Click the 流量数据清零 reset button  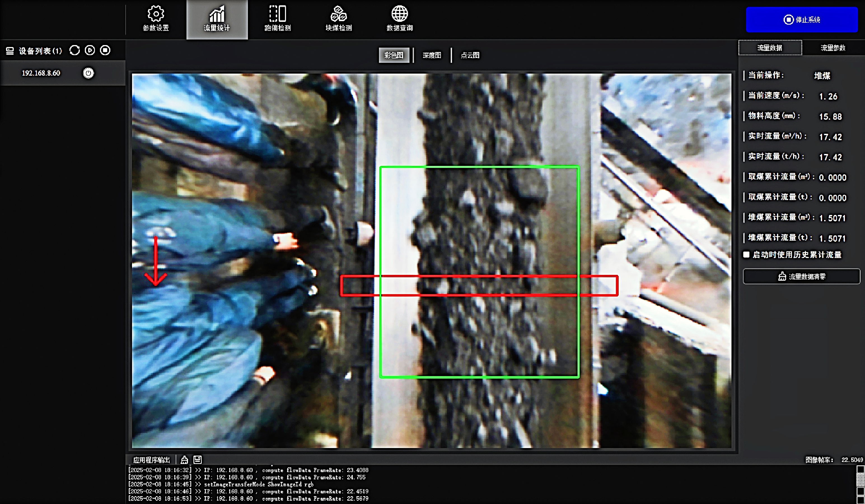coord(801,276)
